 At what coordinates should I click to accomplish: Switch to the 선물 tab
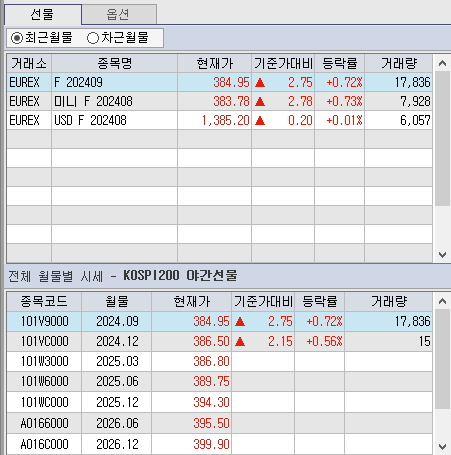[43, 14]
